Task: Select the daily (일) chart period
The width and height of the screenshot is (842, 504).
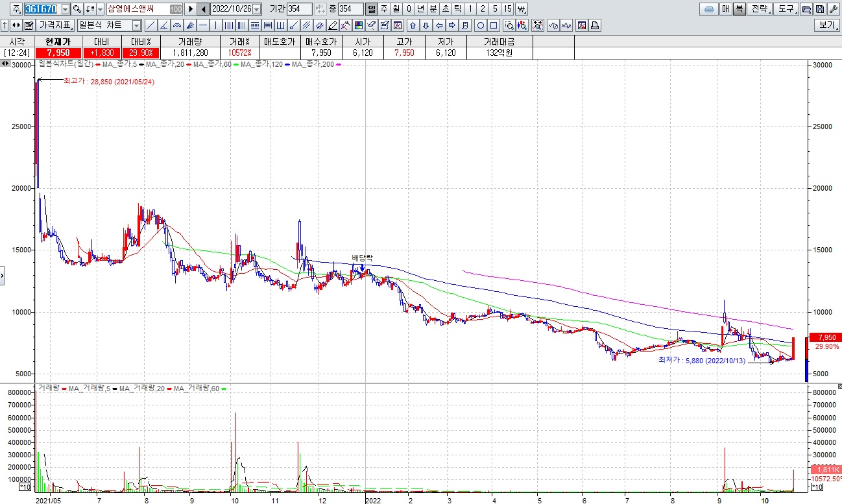Action: click(370, 9)
